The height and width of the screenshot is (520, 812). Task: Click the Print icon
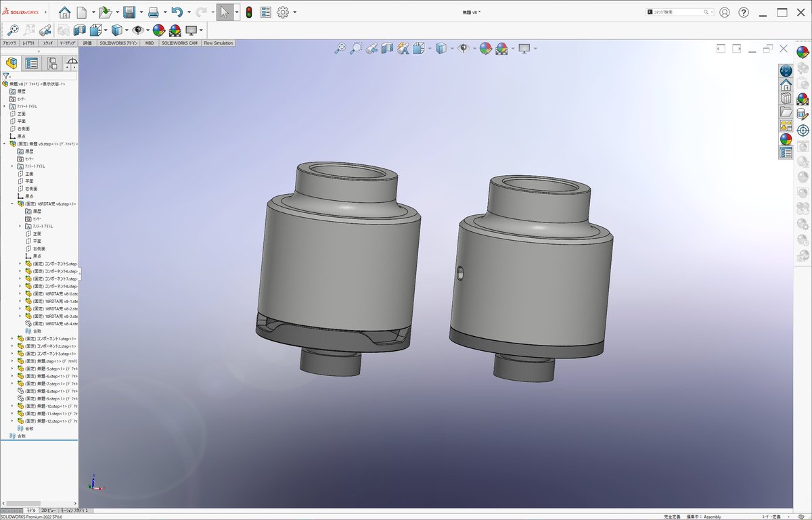[154, 12]
